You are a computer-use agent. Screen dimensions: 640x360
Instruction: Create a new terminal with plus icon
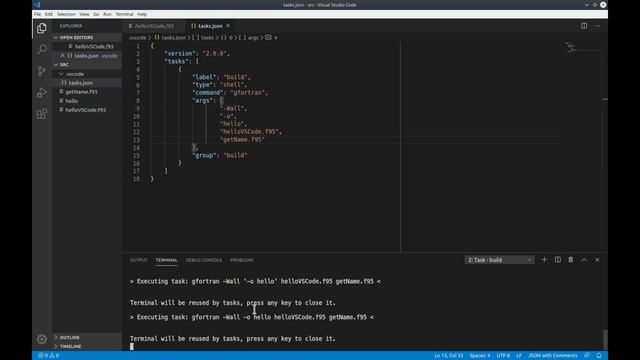point(544,260)
